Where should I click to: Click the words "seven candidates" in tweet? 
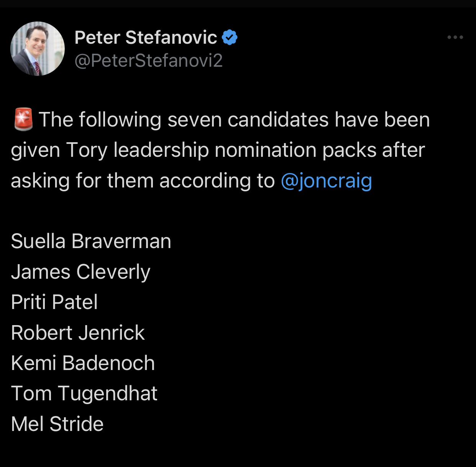(248, 120)
